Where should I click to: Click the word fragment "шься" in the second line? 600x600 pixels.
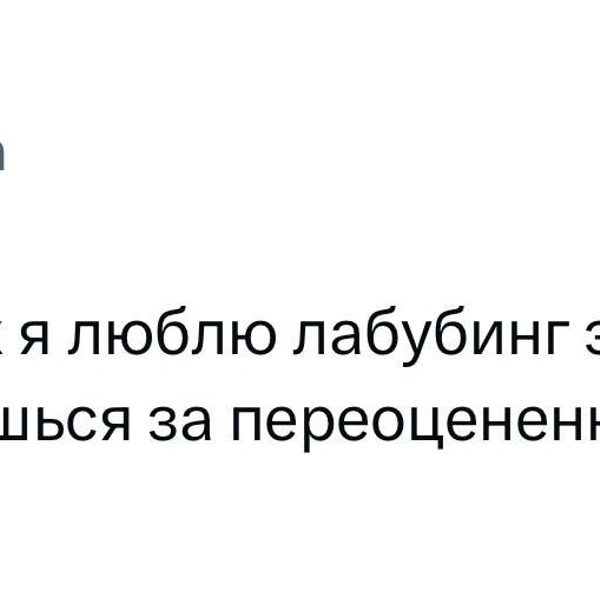coord(64,424)
